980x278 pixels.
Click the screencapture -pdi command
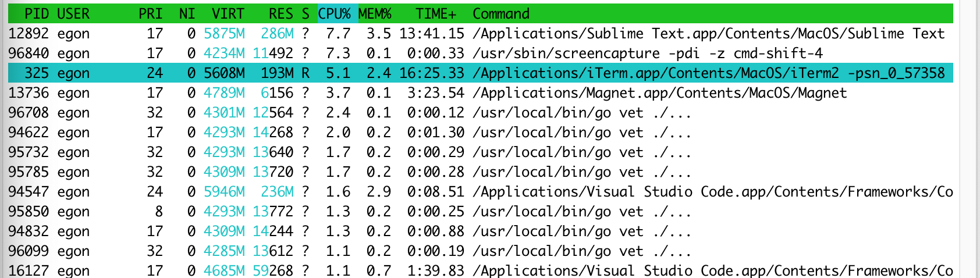[x=648, y=54]
